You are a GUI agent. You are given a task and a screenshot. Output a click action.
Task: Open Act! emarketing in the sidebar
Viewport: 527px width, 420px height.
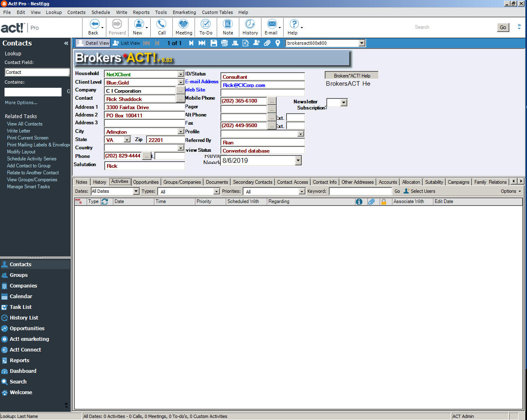pos(29,339)
